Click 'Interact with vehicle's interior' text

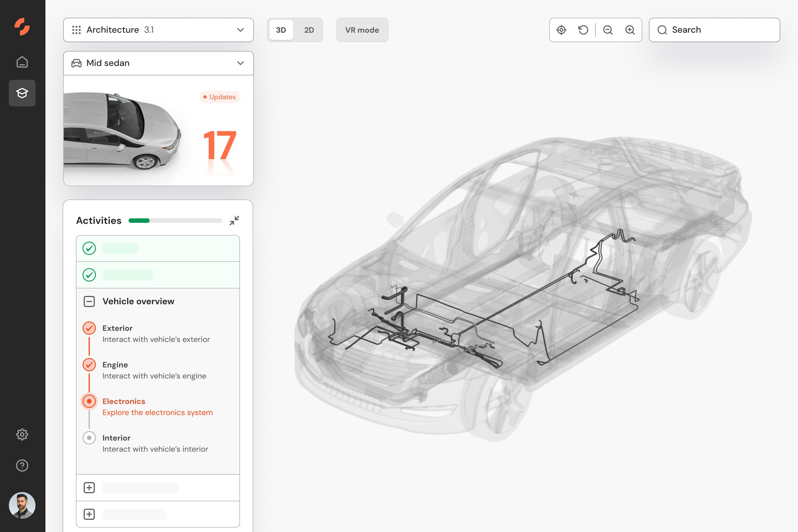(155, 449)
